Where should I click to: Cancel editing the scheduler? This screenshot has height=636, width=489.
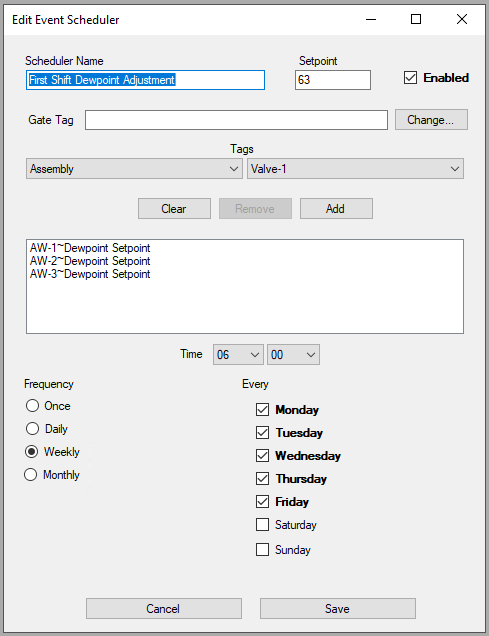(163, 608)
